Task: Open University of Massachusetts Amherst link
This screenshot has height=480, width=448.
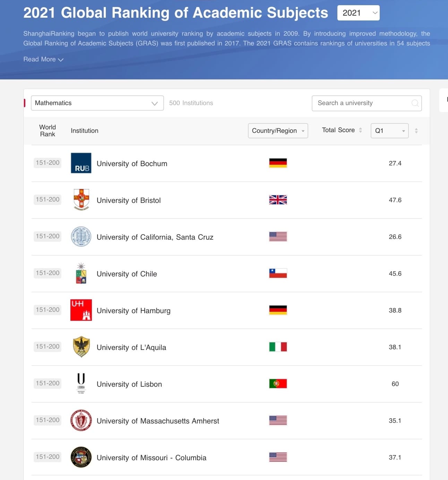Action: point(158,421)
